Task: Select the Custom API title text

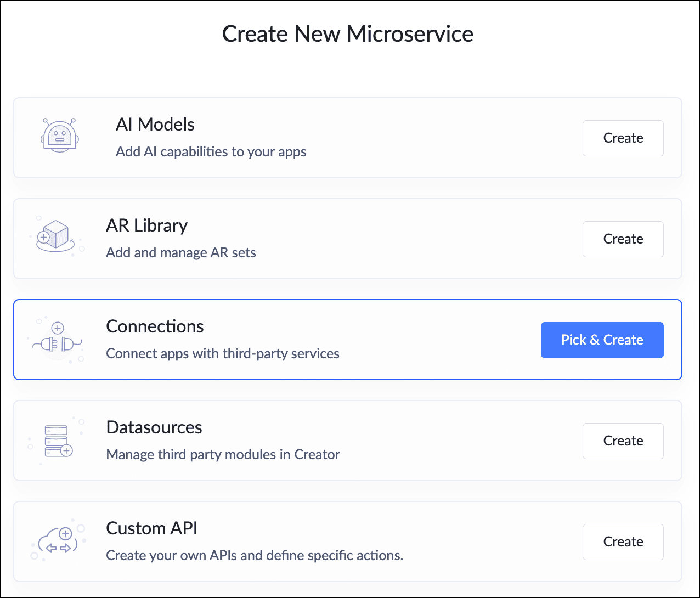Action: pos(151,528)
